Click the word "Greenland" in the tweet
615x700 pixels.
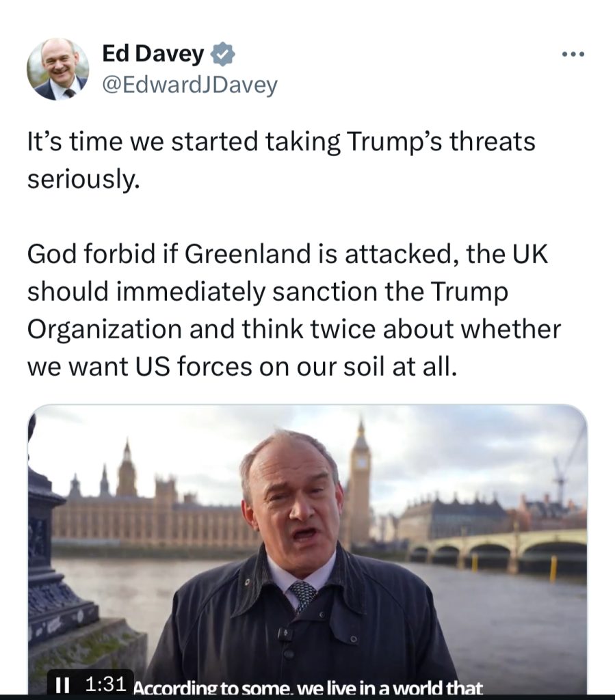(x=248, y=254)
